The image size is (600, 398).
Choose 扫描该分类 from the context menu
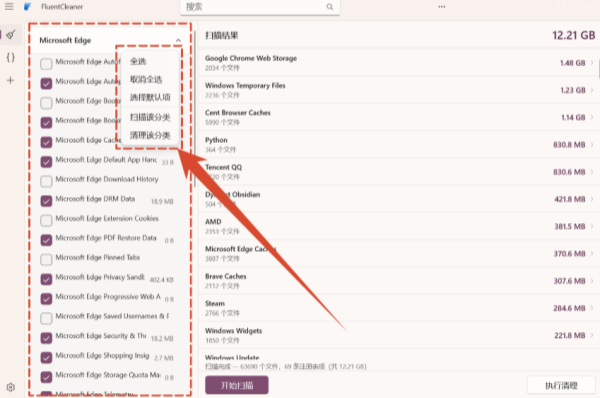coord(149,117)
